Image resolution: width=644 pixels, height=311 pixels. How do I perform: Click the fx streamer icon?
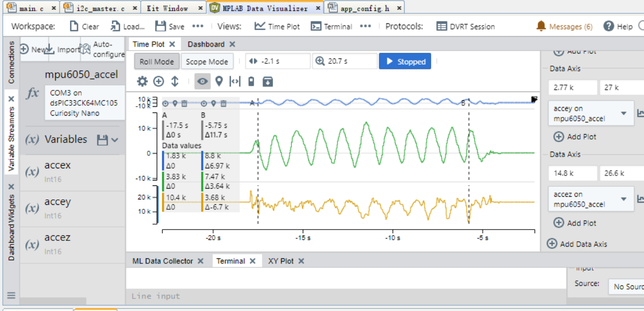[x=33, y=94]
